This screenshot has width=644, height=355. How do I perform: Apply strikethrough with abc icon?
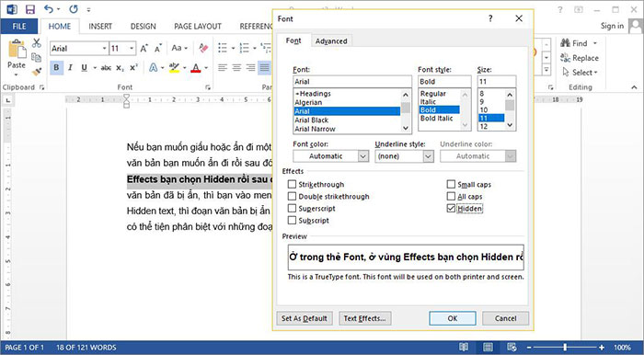106,68
